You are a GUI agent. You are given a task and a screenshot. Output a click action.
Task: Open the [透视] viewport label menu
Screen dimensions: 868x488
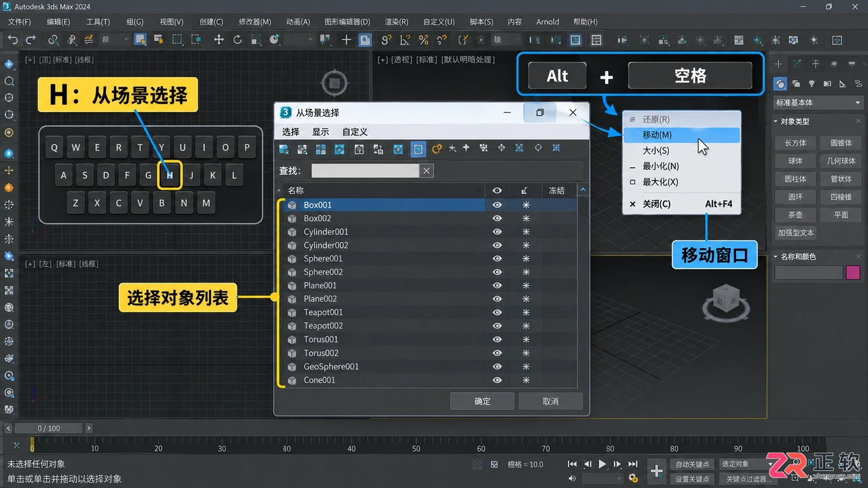401,60
